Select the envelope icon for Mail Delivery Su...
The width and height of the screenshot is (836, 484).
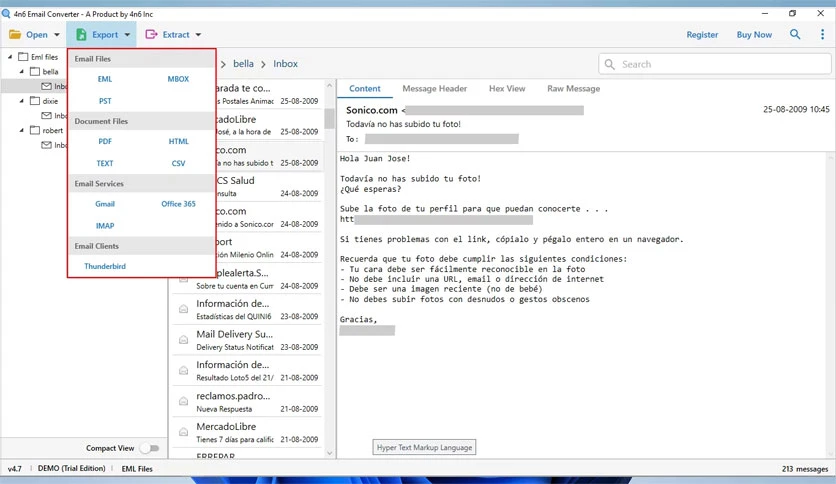[183, 340]
